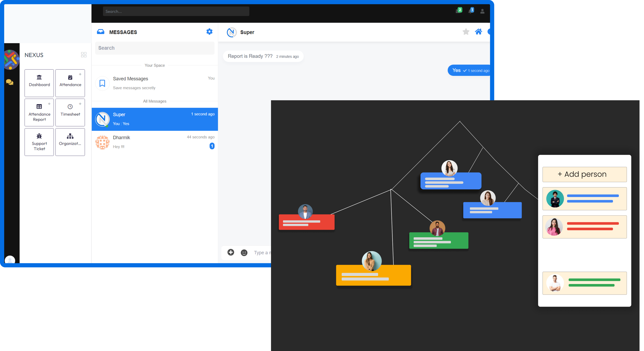Viewport: 644px width, 351px height.
Task: Expand plus on Attendance tile
Action: click(x=80, y=74)
